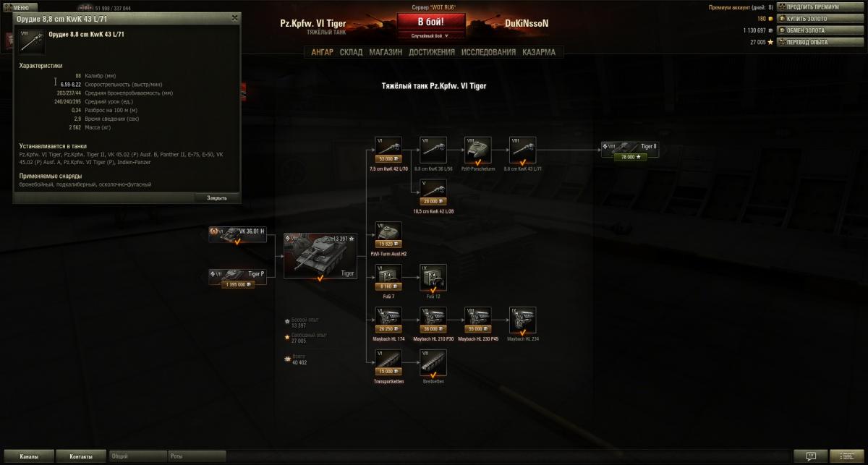Click the Закрыть button in gun info panel
Screen dimensions: 868x465
[x=217, y=197]
